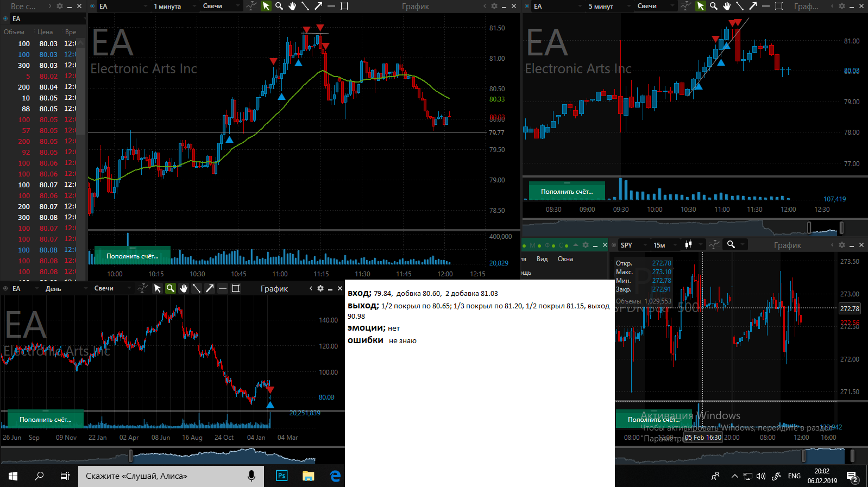Open 'День' timeframe dropdown in daily chart
The height and width of the screenshot is (487, 868).
(66, 288)
